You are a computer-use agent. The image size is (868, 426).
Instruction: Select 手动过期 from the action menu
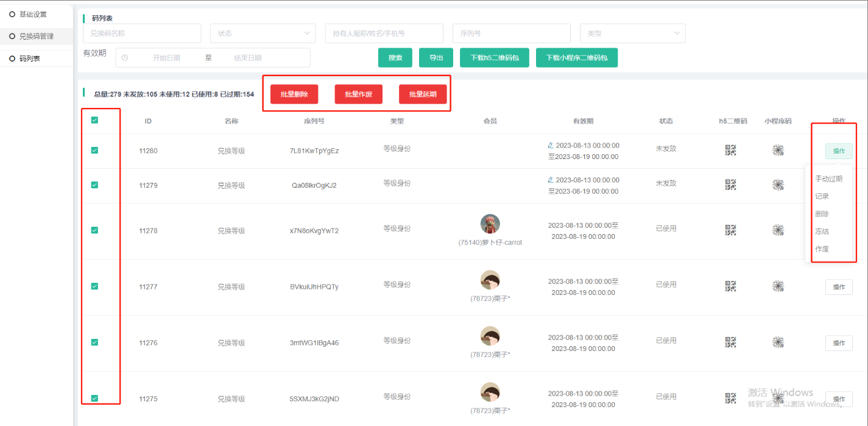click(828, 179)
